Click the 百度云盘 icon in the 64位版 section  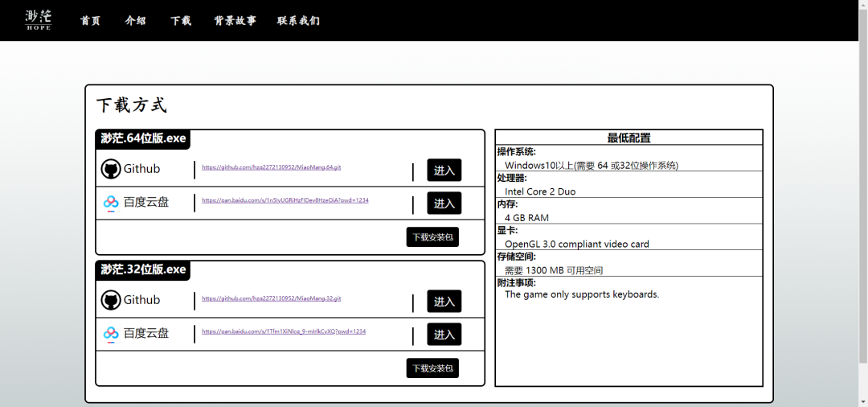pos(111,203)
